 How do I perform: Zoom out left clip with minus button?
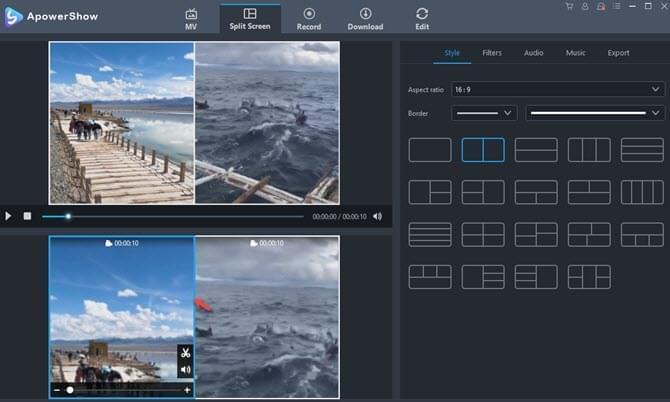(57, 390)
